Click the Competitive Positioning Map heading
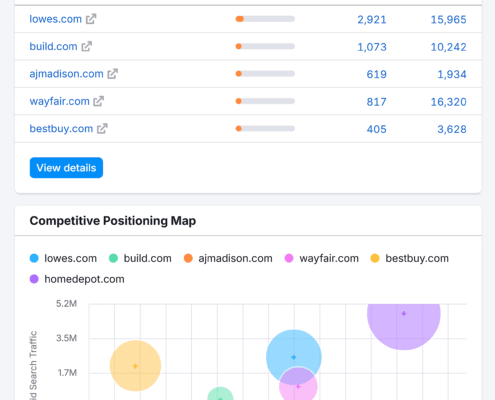Image resolution: width=495 pixels, height=400 pixels. [x=113, y=221]
